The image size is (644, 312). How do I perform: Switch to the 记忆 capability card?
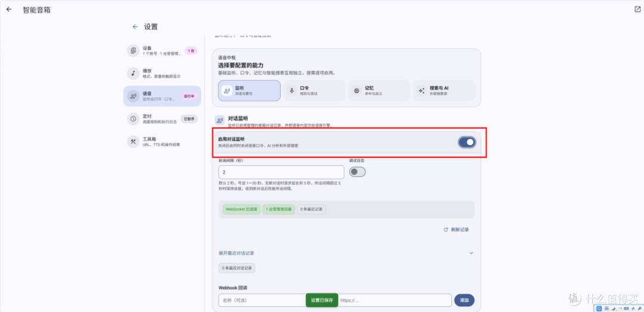tap(379, 91)
